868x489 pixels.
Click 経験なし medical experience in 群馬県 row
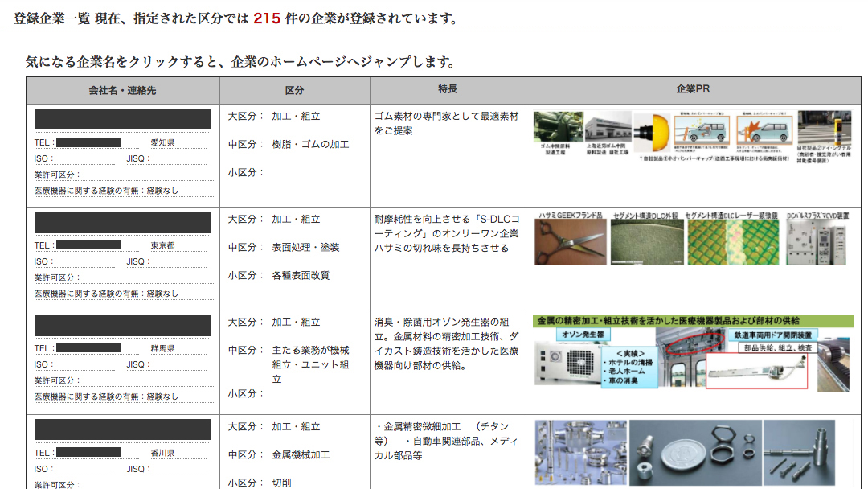coord(162,397)
